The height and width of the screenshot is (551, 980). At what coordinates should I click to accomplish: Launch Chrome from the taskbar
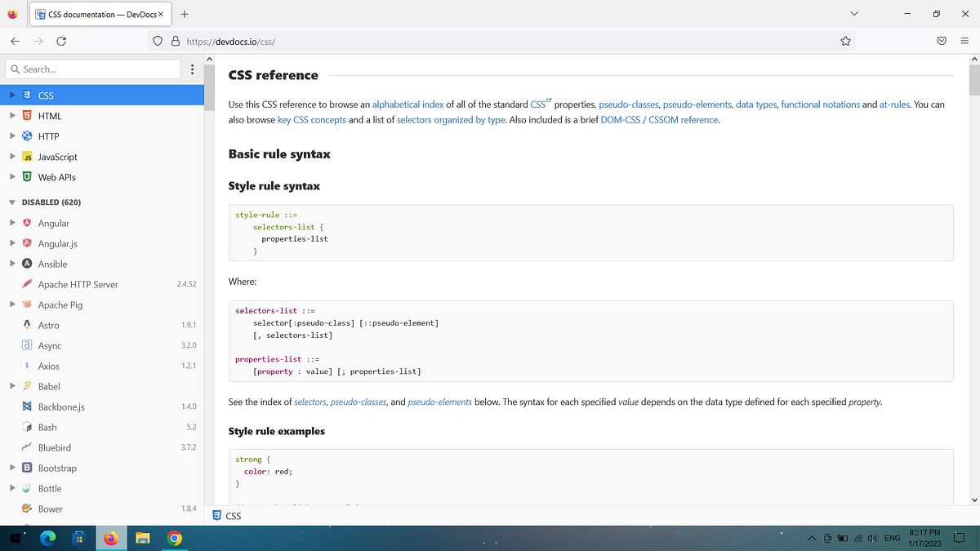pos(173,538)
